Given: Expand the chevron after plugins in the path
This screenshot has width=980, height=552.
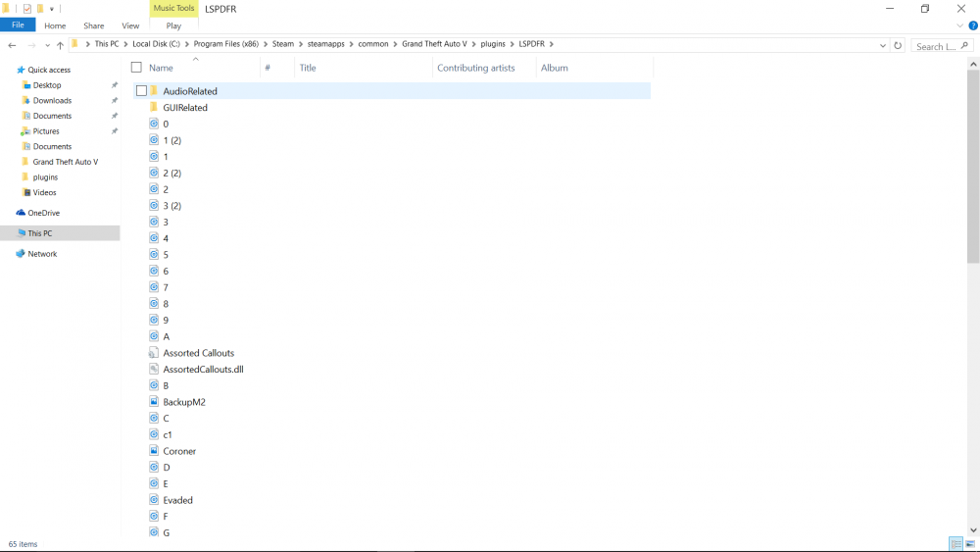Looking at the screenshot, I should pyautogui.click(x=512, y=44).
